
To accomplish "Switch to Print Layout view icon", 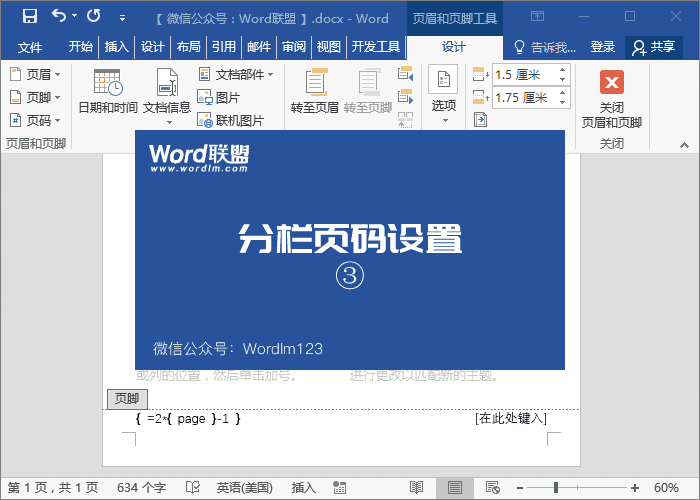I will [x=454, y=488].
